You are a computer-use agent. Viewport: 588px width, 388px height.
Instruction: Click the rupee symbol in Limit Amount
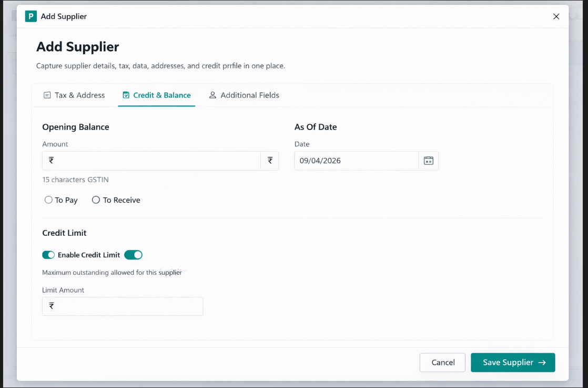point(52,306)
